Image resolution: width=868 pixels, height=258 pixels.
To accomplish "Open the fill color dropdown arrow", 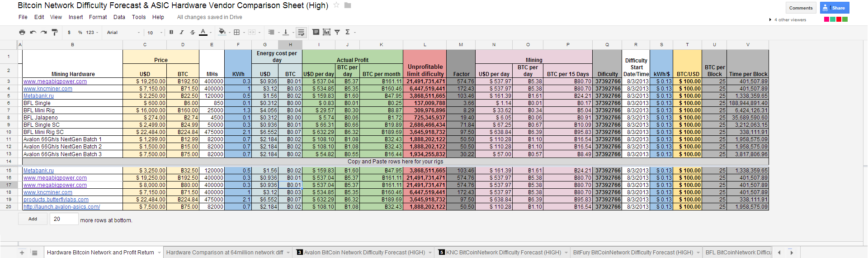I will tap(230, 33).
